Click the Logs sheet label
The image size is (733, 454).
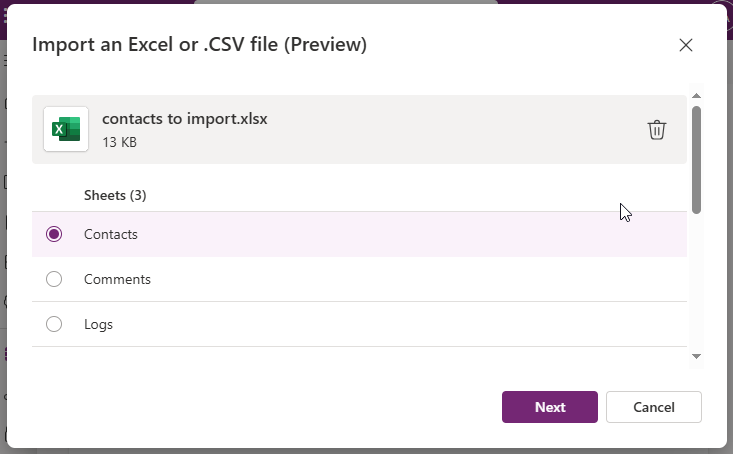tap(98, 324)
